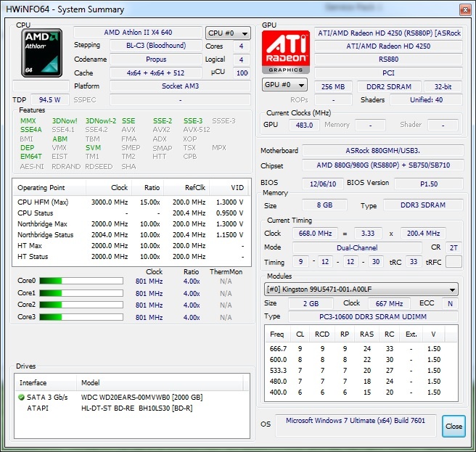Click the Socket AM3 platform field
This screenshot has height=452, width=476.
tap(181, 86)
